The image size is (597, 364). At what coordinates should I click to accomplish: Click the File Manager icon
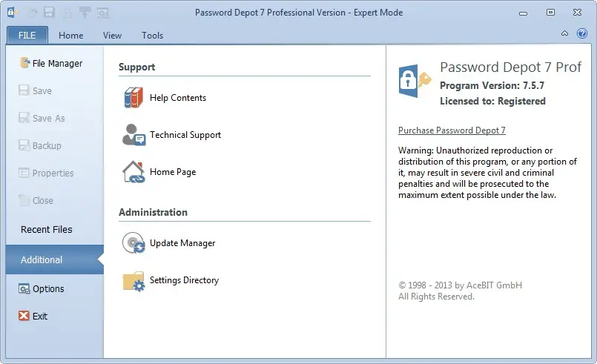(24, 63)
